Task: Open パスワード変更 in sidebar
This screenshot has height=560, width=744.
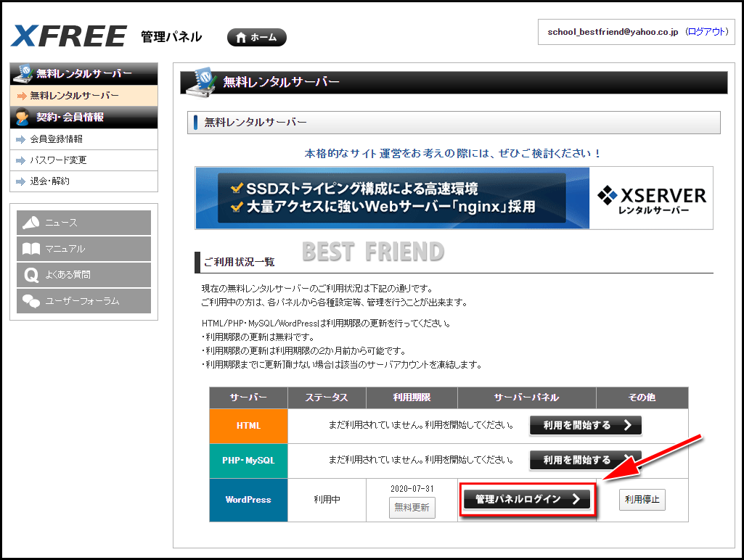Action: [x=84, y=160]
